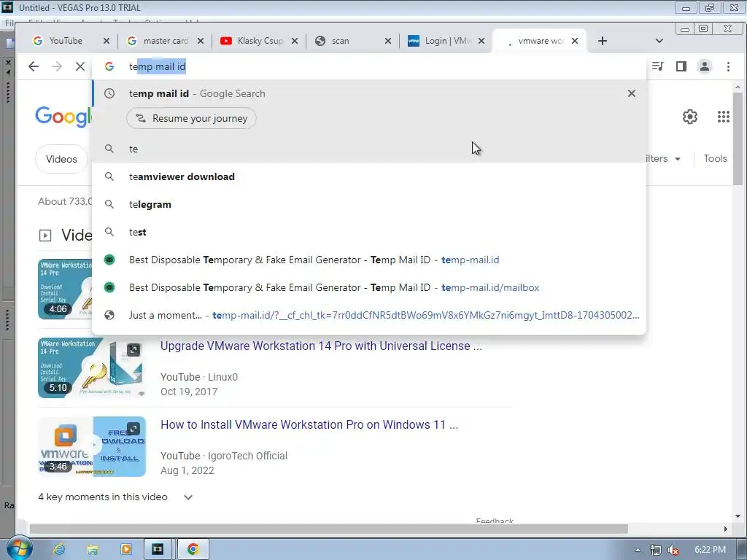The image size is (747, 560).
Task: Show hidden tray icons arrow
Action: [638, 550]
